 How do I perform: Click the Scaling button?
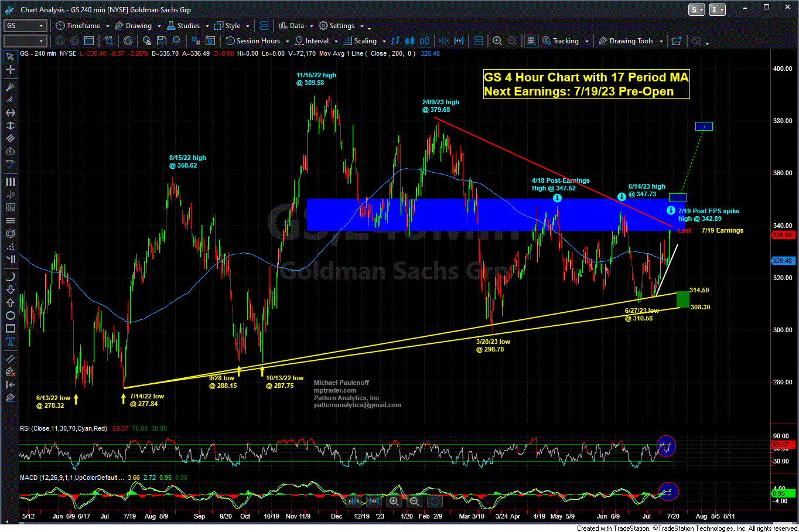(360, 41)
